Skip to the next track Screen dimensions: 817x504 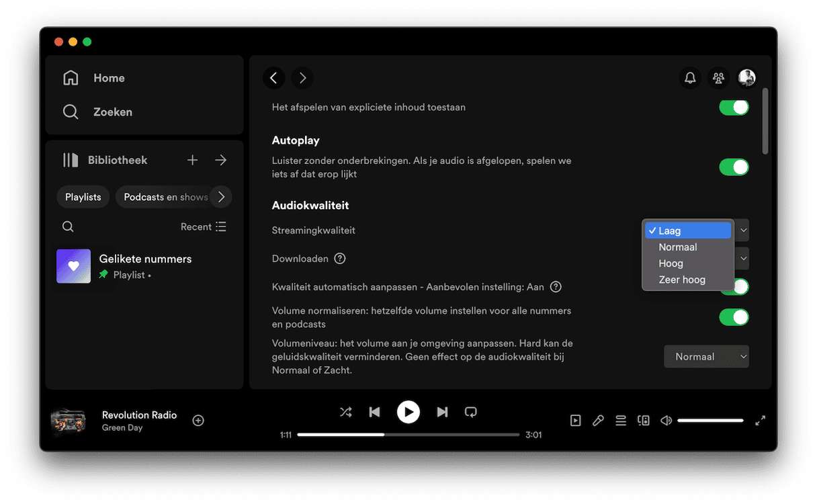[x=442, y=412]
